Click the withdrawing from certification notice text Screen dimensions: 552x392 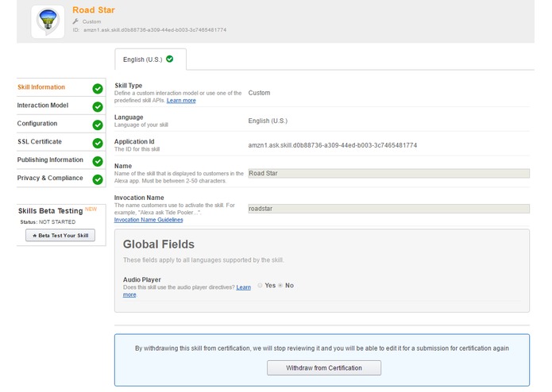[x=322, y=348]
